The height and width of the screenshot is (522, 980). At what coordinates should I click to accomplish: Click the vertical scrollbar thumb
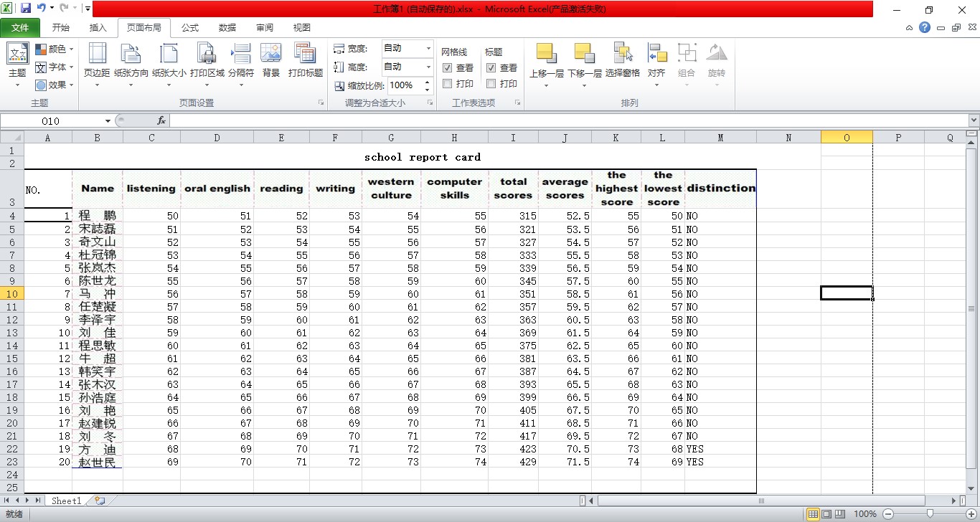pos(971,308)
